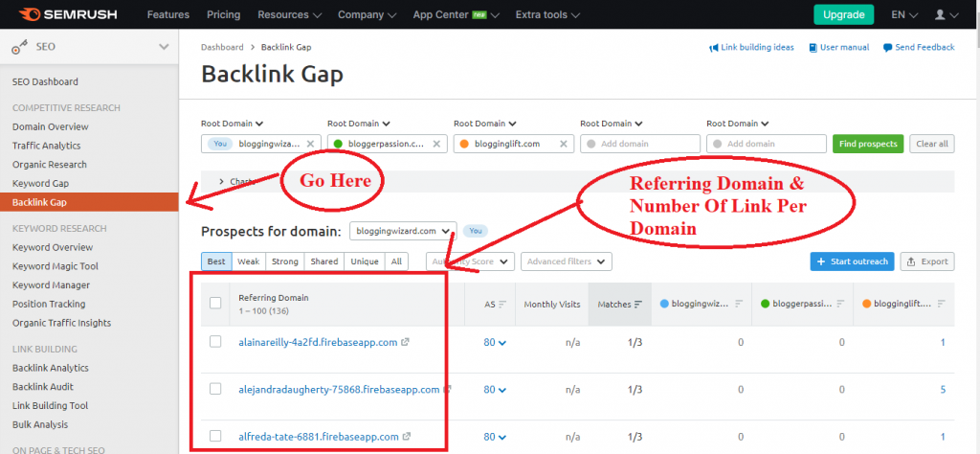
Task: Remove bloggingwizard domain with X icon
Action: [x=311, y=144]
